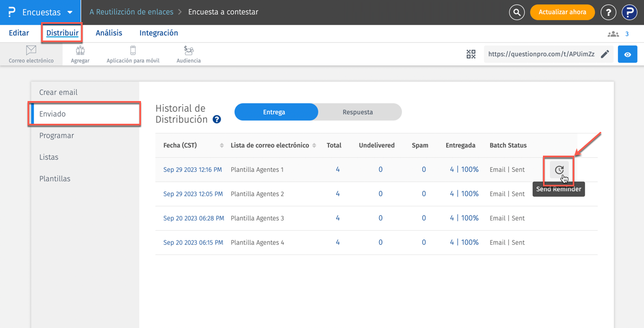The image size is (644, 328).
Task: Open the QuestionPro profile icon
Action: click(x=629, y=12)
